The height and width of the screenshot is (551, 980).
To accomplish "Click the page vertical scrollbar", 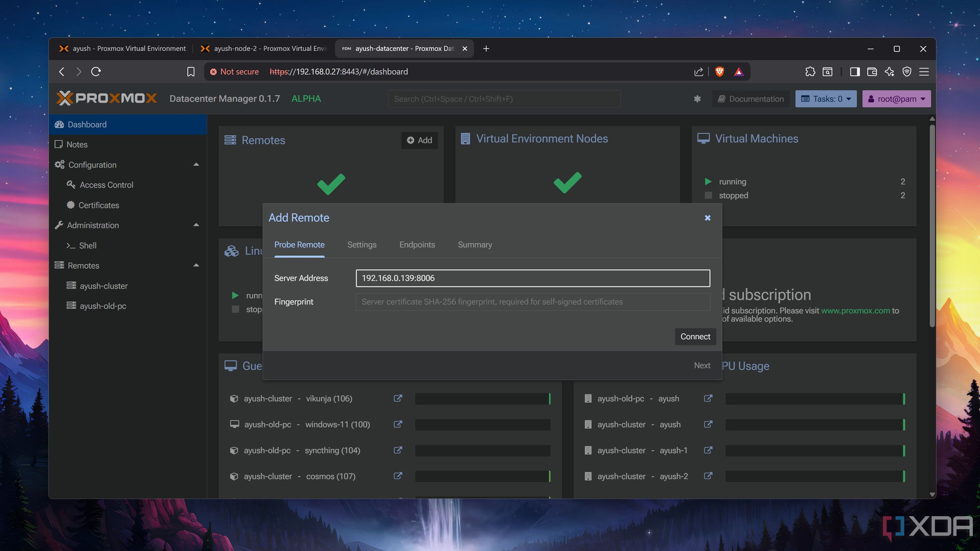I will pyautogui.click(x=932, y=226).
